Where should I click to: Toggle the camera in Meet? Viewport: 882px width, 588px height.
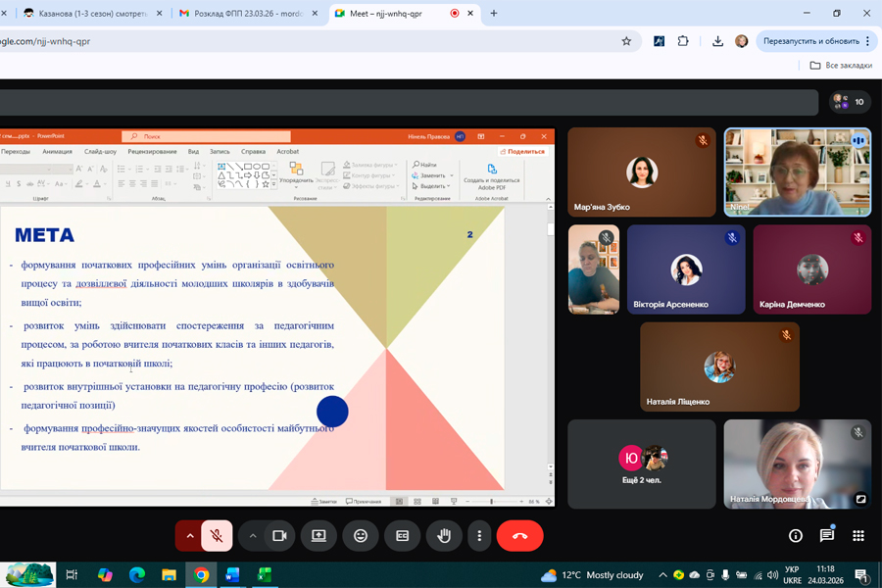[279, 536]
